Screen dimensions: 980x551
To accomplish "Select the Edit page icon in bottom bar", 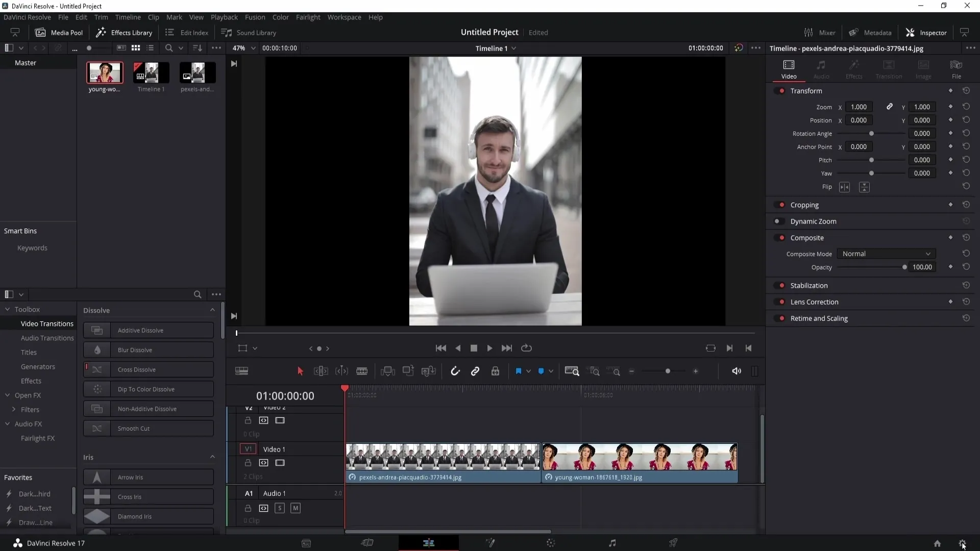I will click(x=429, y=543).
